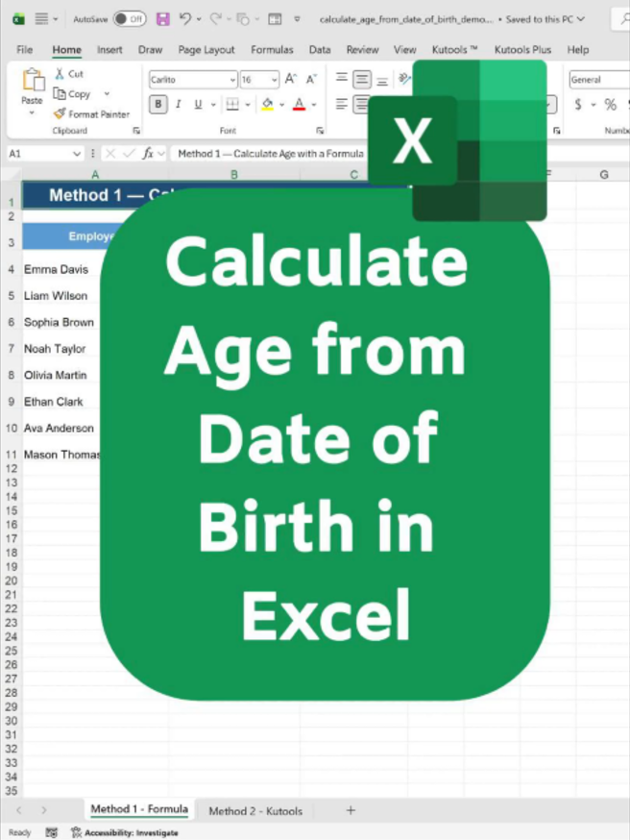Click the align left icon
This screenshot has height=840, width=630.
point(342,104)
